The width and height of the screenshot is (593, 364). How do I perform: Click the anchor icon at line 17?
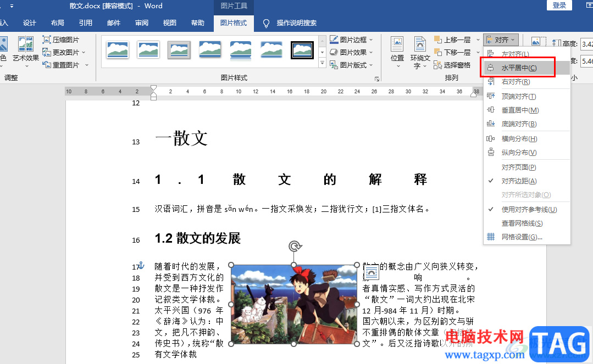(141, 265)
